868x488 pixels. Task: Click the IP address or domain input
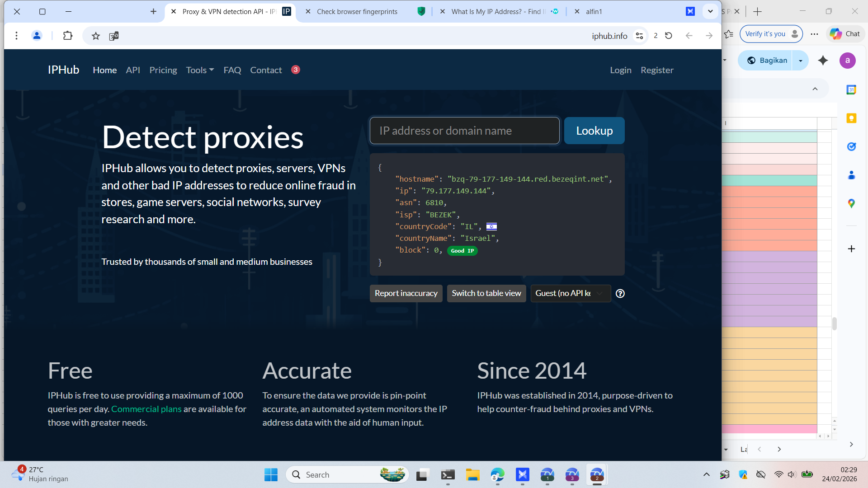[x=464, y=131]
